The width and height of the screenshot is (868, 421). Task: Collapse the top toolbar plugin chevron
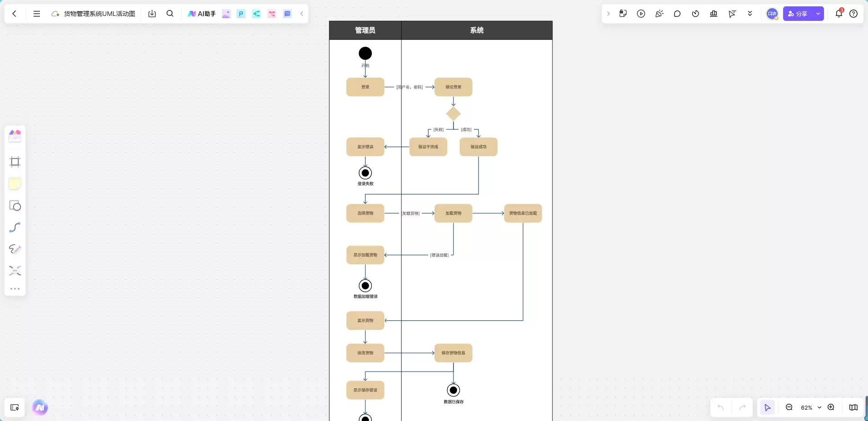point(301,14)
